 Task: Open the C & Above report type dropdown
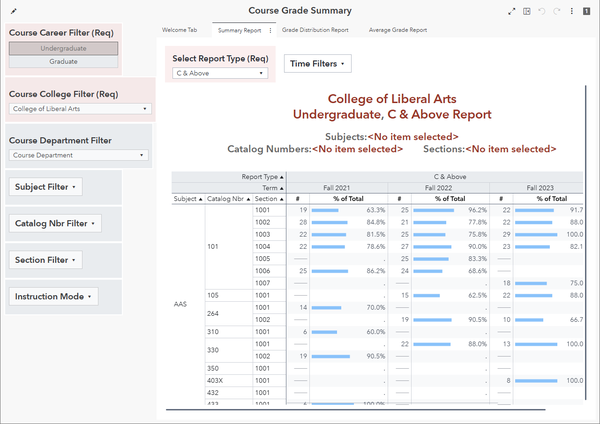[x=220, y=73]
